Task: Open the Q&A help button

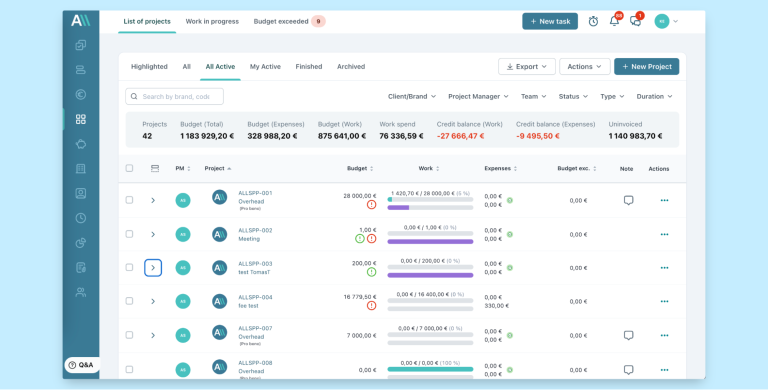Action: point(82,365)
